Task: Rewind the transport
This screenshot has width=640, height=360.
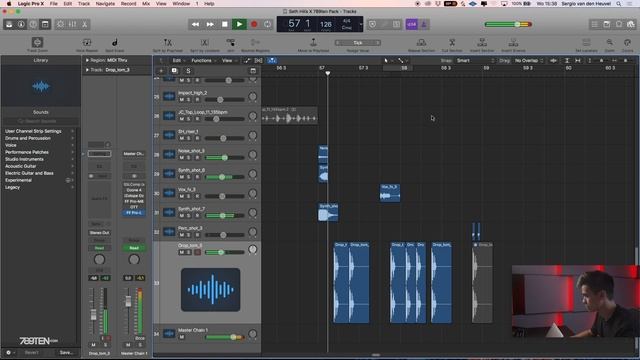Action: tap(196, 24)
